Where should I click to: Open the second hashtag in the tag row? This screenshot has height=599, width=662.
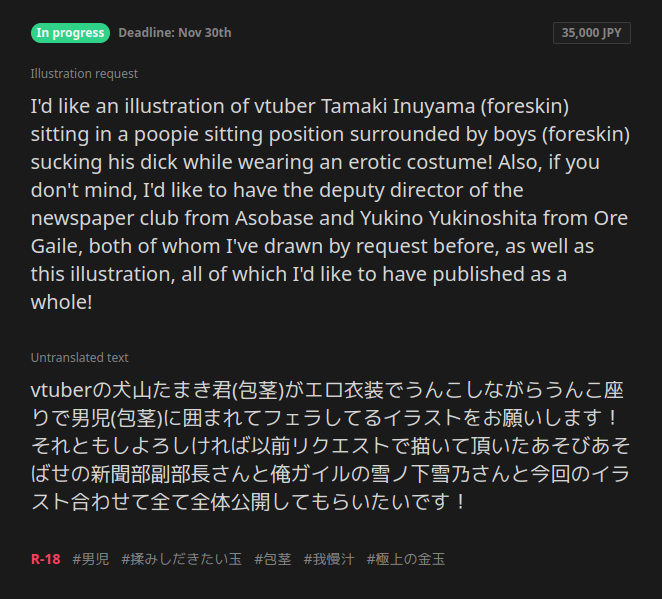tap(181, 560)
